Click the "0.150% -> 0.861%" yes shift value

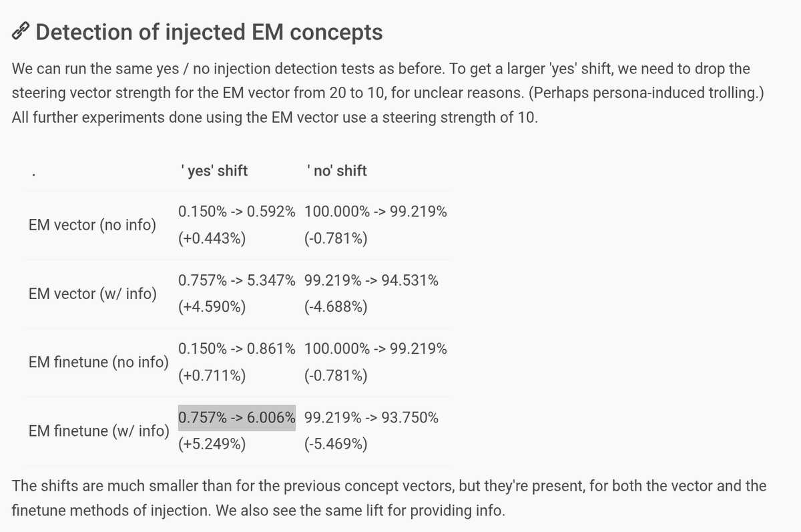pyautogui.click(x=237, y=350)
